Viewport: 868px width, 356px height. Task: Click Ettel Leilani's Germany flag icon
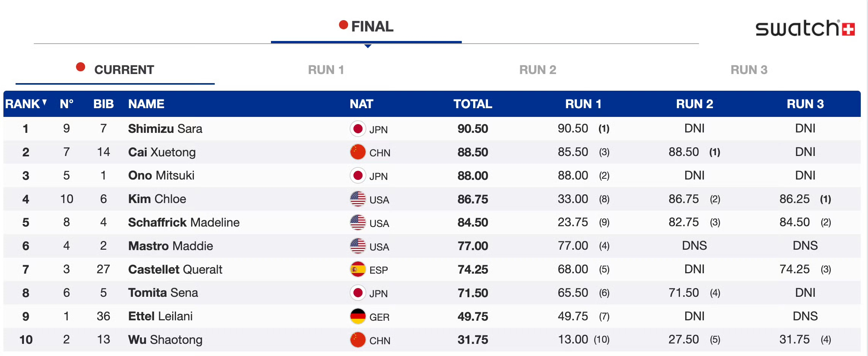[358, 317]
